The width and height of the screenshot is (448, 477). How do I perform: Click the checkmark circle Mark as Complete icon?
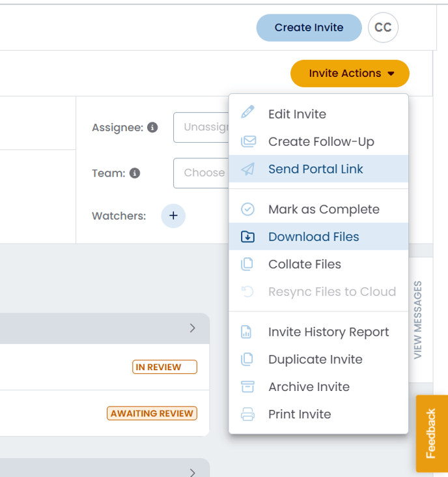click(x=248, y=209)
